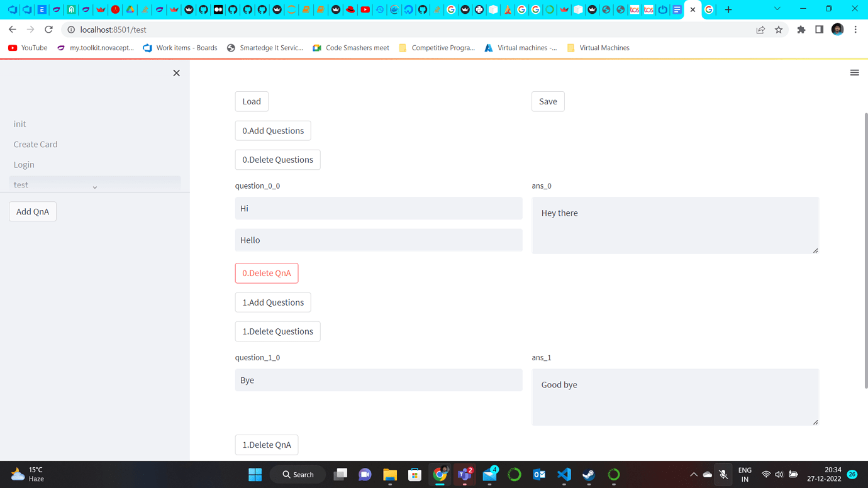The height and width of the screenshot is (488, 868).
Task: Open the Chrome extensions puzzle icon
Action: [x=801, y=29]
